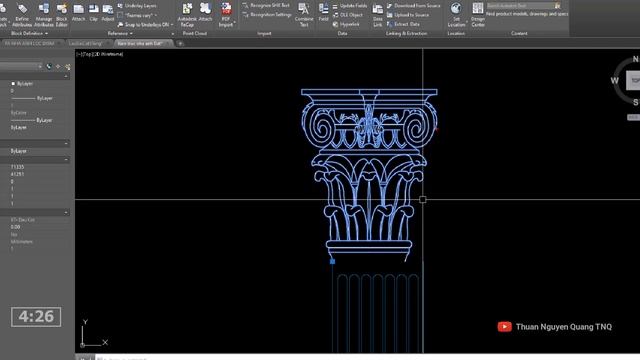Image resolution: width=640 pixels, height=360 pixels.
Task: Open Define Attributes tool
Action: pyautogui.click(x=22, y=15)
